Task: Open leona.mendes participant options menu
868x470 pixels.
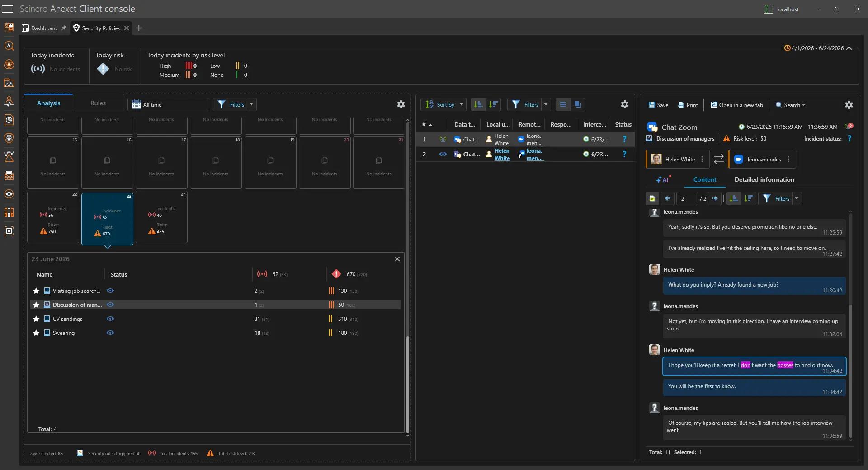Action: (x=788, y=160)
